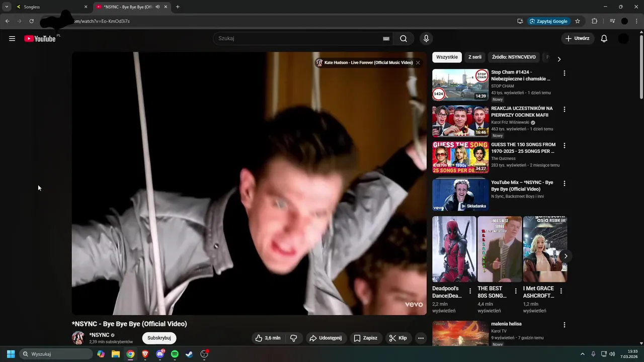The height and width of the screenshot is (362, 644).
Task: Open YouTube Mix playlist thumbnail
Action: point(460,195)
